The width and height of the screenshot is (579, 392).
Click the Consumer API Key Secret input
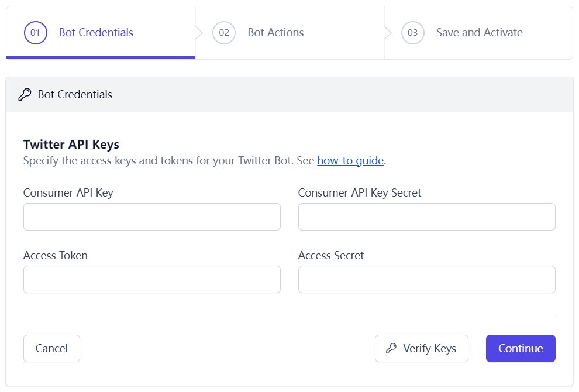click(426, 217)
